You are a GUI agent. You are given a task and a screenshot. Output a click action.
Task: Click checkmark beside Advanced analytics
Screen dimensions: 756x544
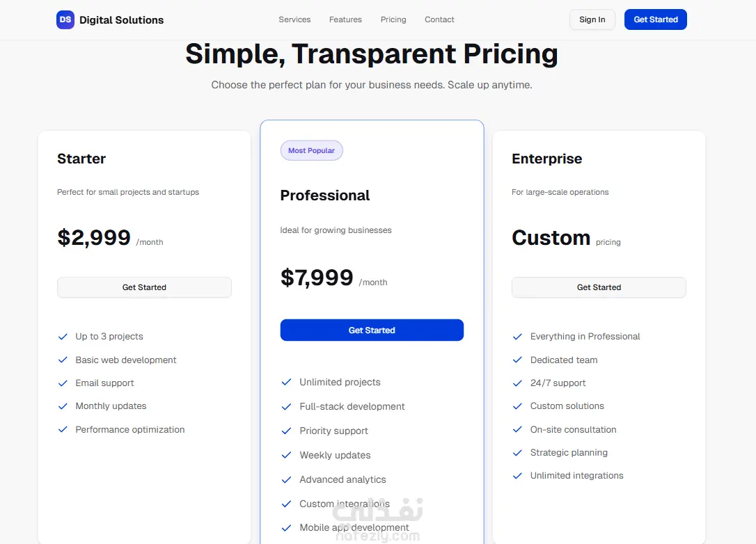click(x=286, y=479)
